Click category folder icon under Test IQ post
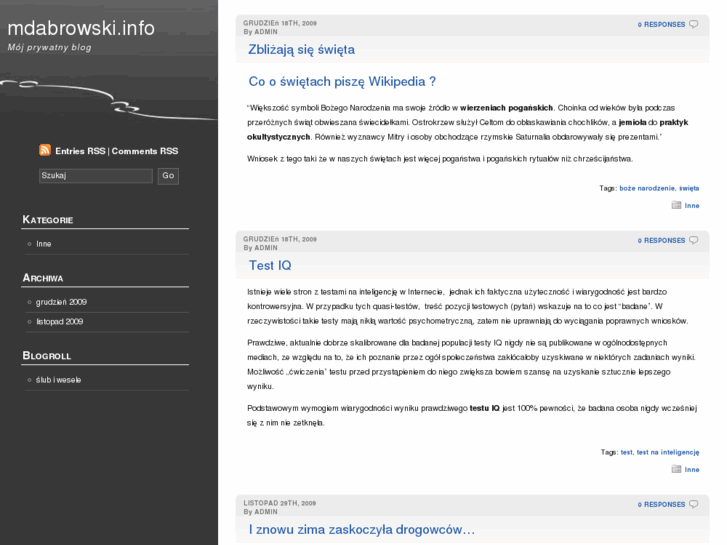Viewport: 727px width, 545px height. coord(677,469)
